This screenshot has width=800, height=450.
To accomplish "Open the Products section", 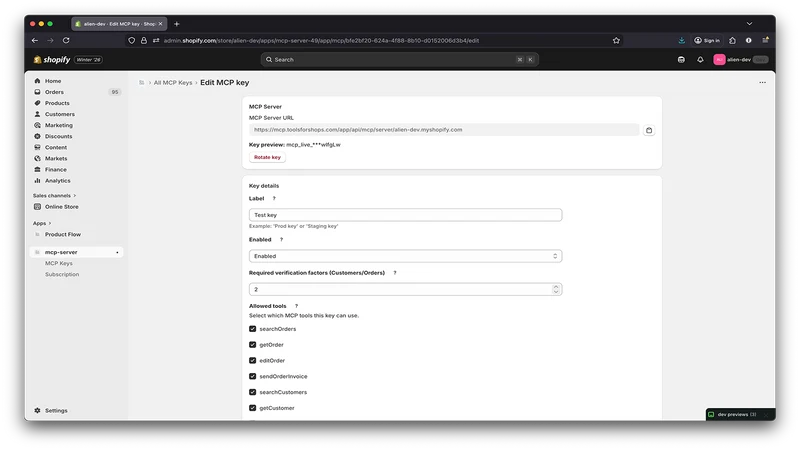I will click(57, 103).
